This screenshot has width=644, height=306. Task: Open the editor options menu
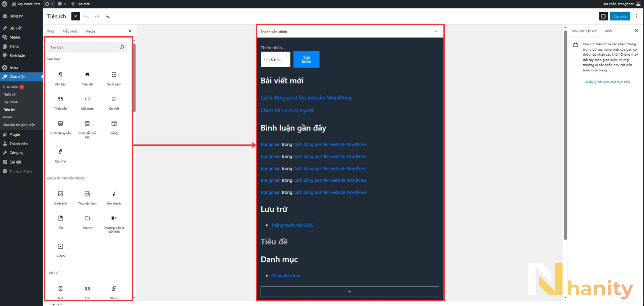[636, 16]
